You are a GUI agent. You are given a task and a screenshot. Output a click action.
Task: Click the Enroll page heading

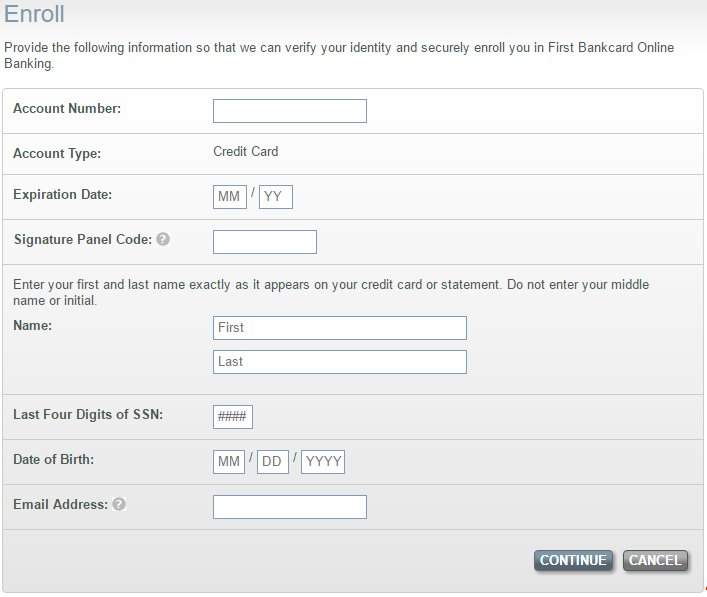tap(34, 14)
